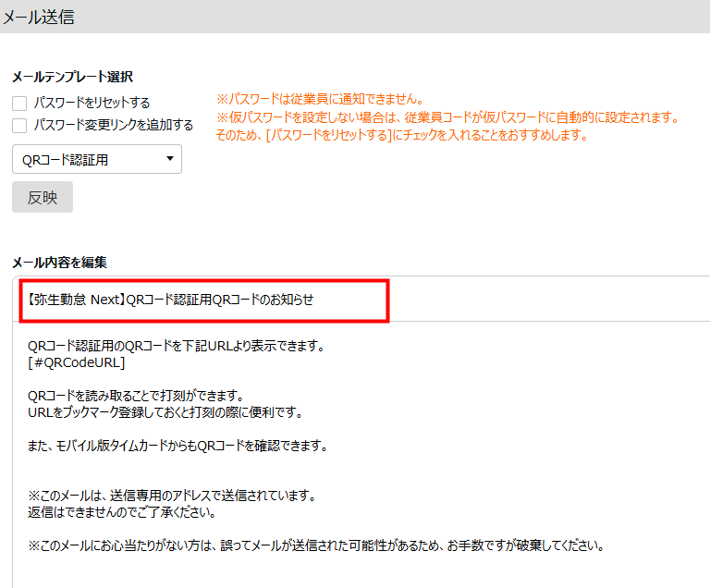Open the QRコード認証用 template dropdown

point(97,159)
